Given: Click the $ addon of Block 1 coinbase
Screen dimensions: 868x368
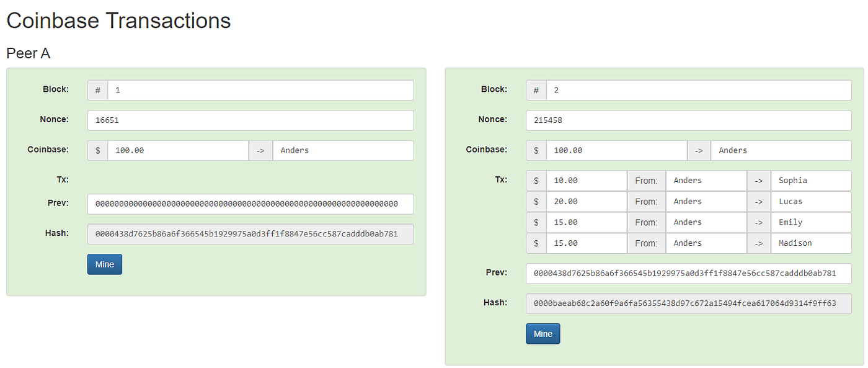Looking at the screenshot, I should click(98, 150).
